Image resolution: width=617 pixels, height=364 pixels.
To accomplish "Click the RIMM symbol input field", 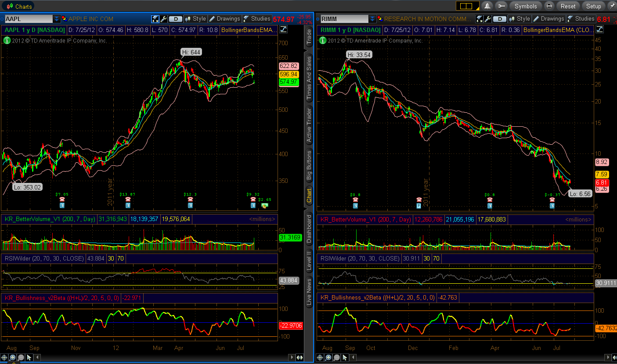I will [x=344, y=19].
